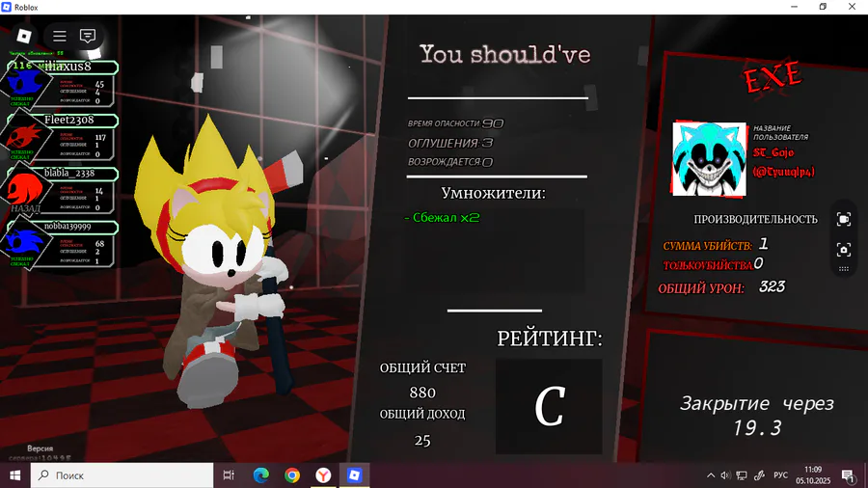
Task: Select the blue Sonic avatar of nobba139999
Action: 23,243
